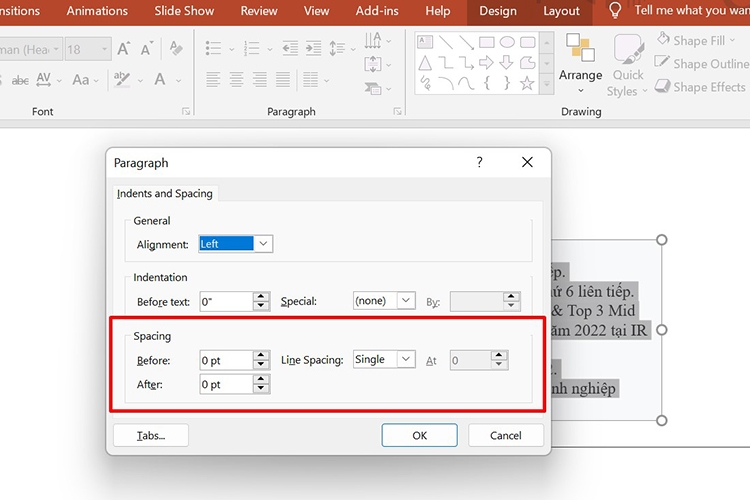
Task: Open the Layout contextual tab
Action: pyautogui.click(x=561, y=11)
